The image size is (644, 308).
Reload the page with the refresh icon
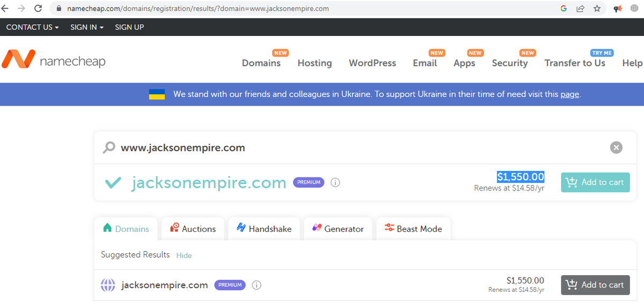pyautogui.click(x=38, y=9)
